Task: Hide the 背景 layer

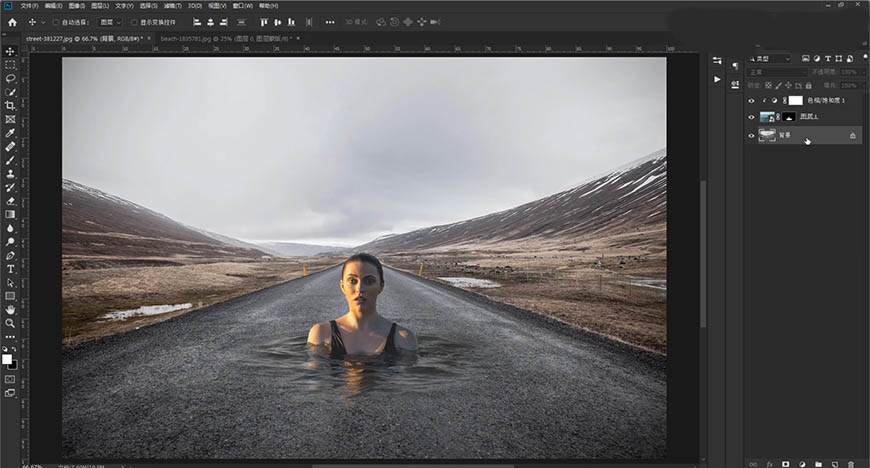Action: click(x=751, y=135)
